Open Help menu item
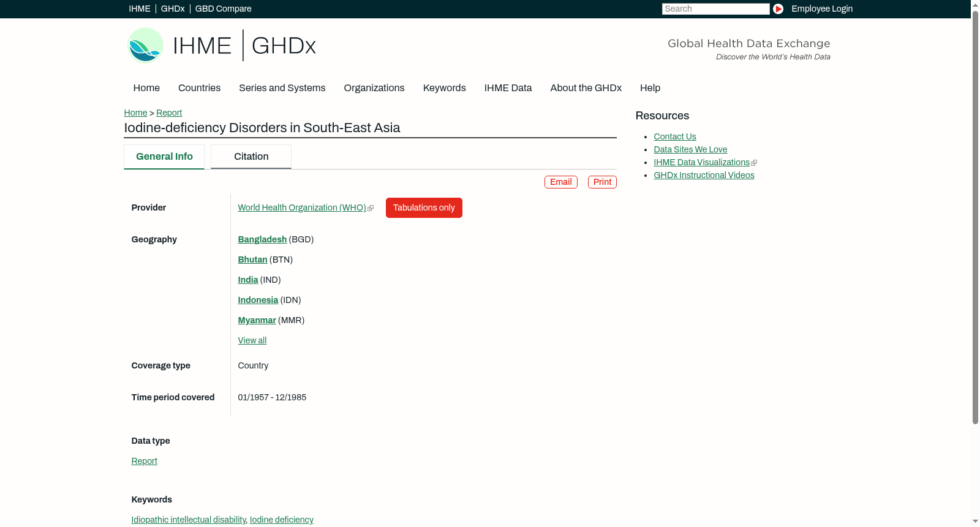 pos(650,88)
